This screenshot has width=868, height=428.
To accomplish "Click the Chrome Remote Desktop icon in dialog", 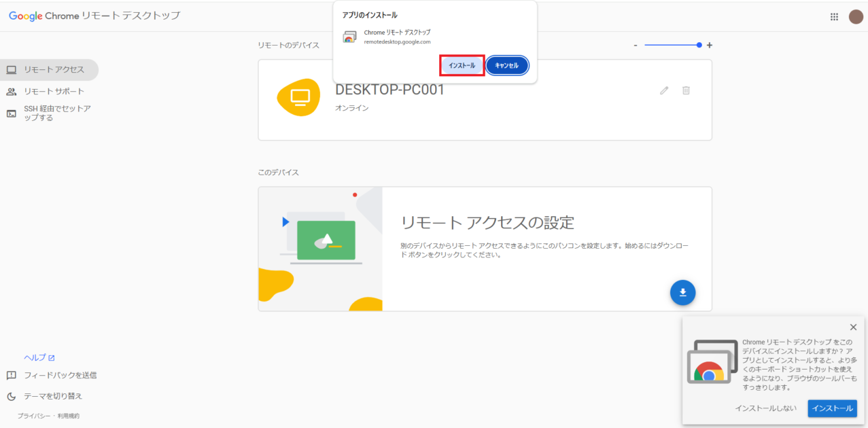I will point(349,37).
